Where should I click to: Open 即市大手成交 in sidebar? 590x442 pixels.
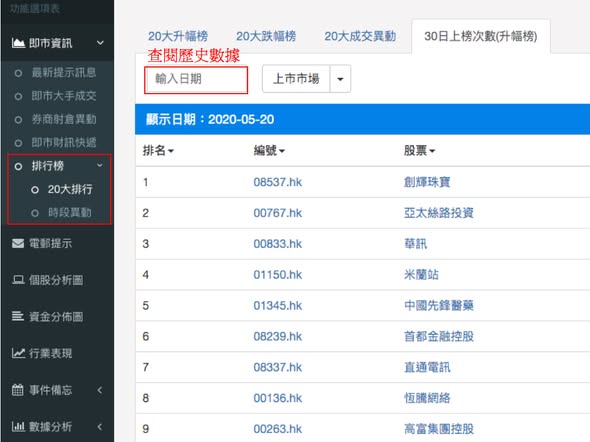tap(64, 96)
